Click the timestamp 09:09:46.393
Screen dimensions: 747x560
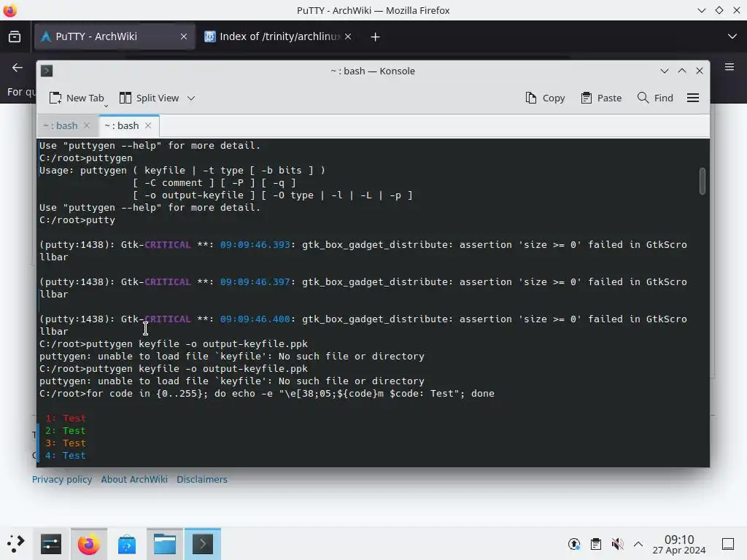tap(255, 245)
